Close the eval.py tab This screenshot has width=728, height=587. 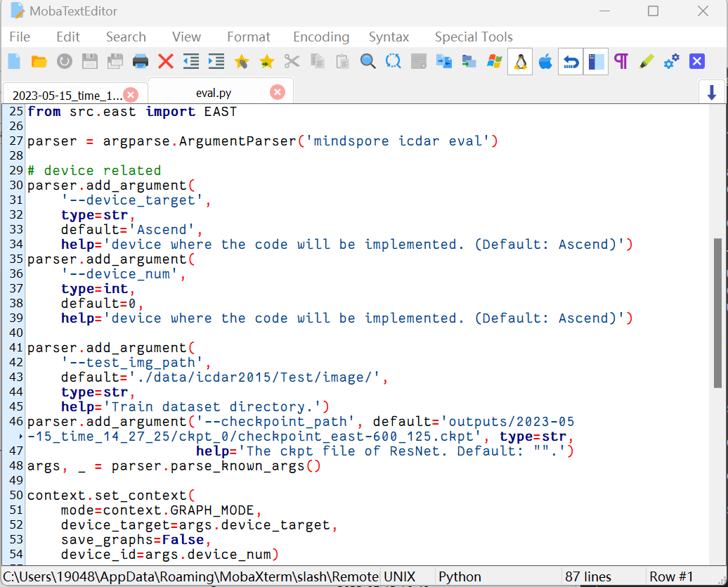coord(278,92)
